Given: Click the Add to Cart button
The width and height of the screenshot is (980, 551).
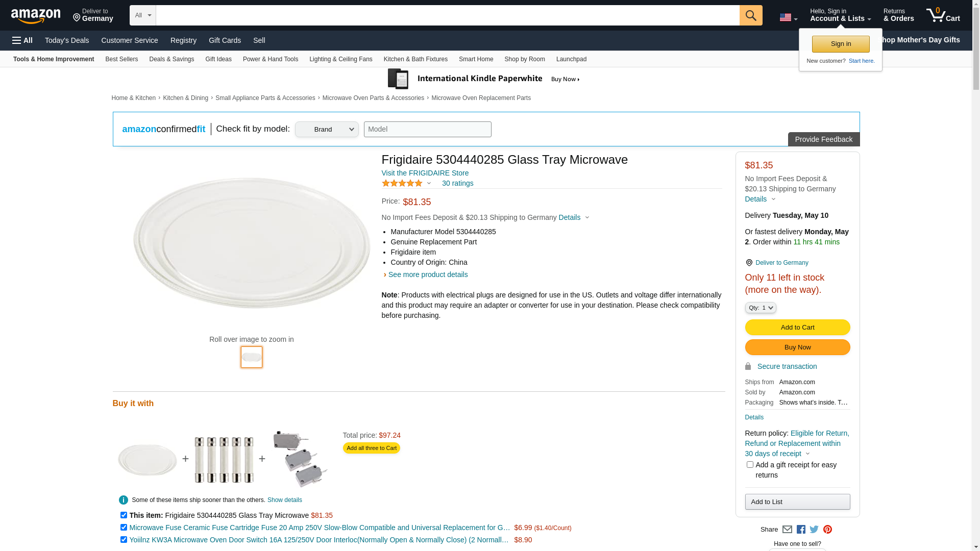Looking at the screenshot, I should tap(797, 328).
